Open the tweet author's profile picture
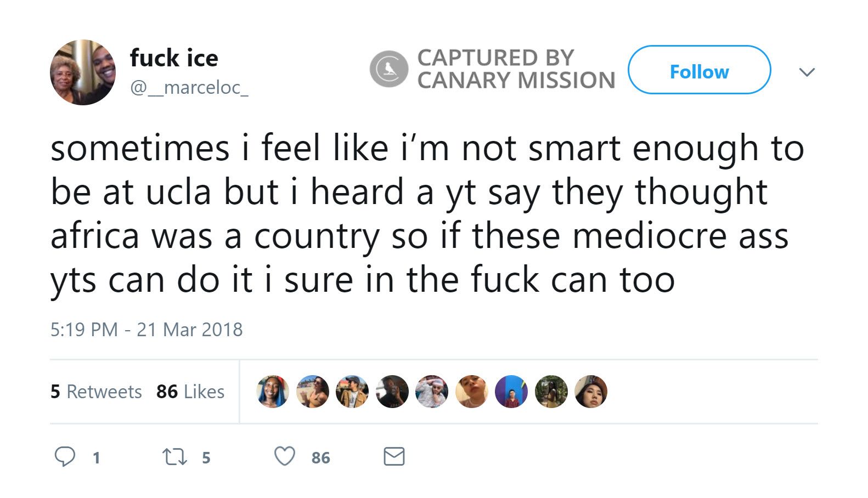This screenshot has width=868, height=498. pos(83,72)
